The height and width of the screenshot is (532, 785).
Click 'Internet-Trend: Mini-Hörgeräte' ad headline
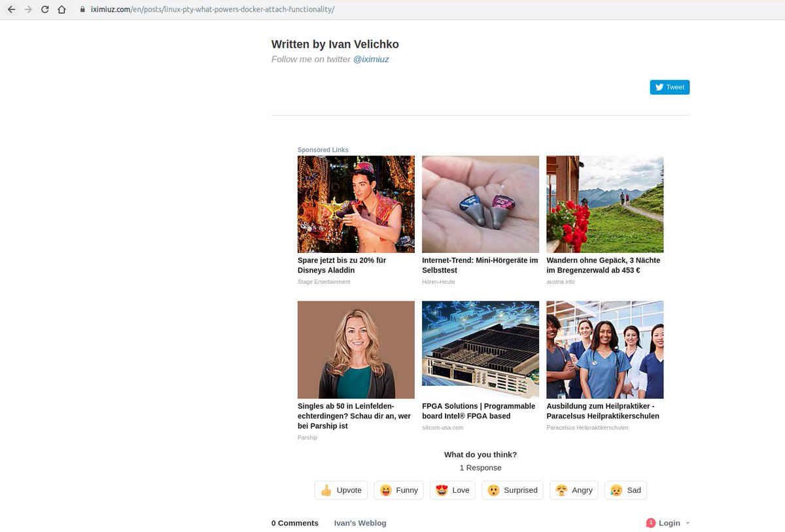coord(480,265)
